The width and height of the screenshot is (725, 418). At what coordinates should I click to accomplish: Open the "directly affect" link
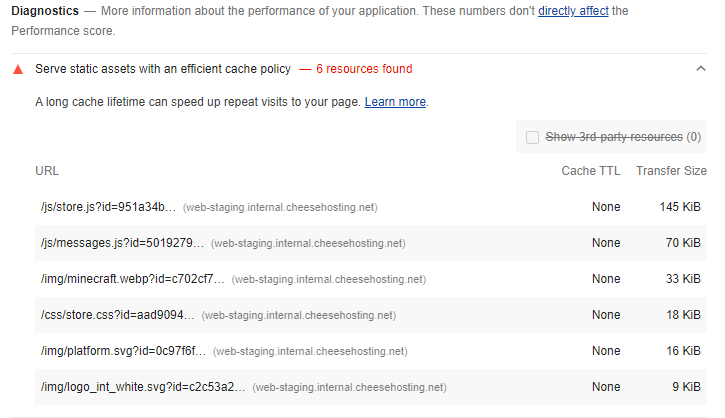point(573,12)
